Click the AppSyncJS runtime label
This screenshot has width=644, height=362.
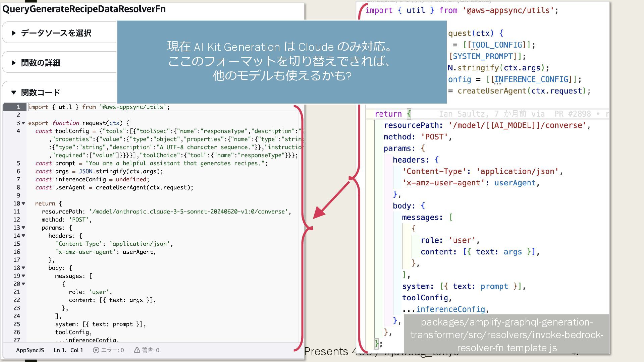pos(30,350)
